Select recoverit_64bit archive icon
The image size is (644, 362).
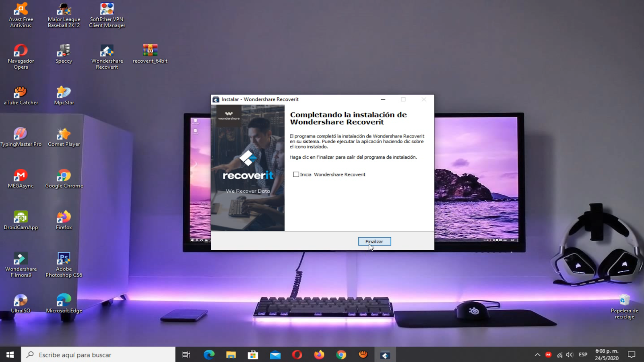(x=150, y=54)
